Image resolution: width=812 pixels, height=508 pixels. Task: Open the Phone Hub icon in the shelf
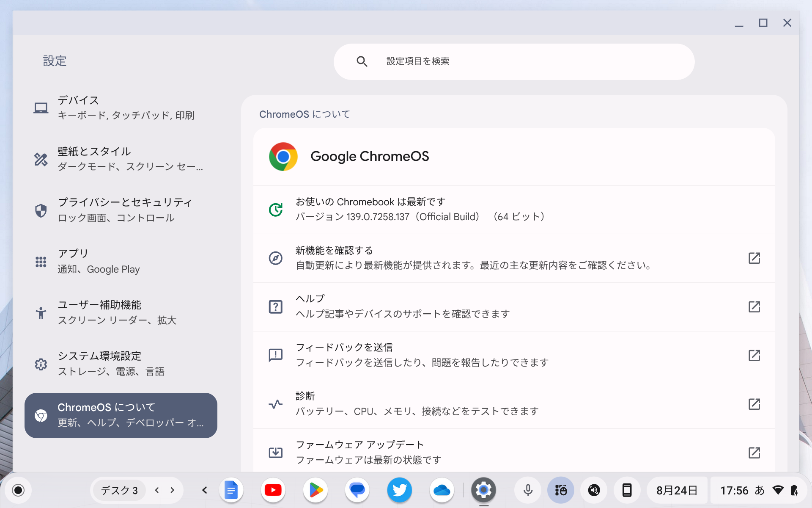(627, 490)
